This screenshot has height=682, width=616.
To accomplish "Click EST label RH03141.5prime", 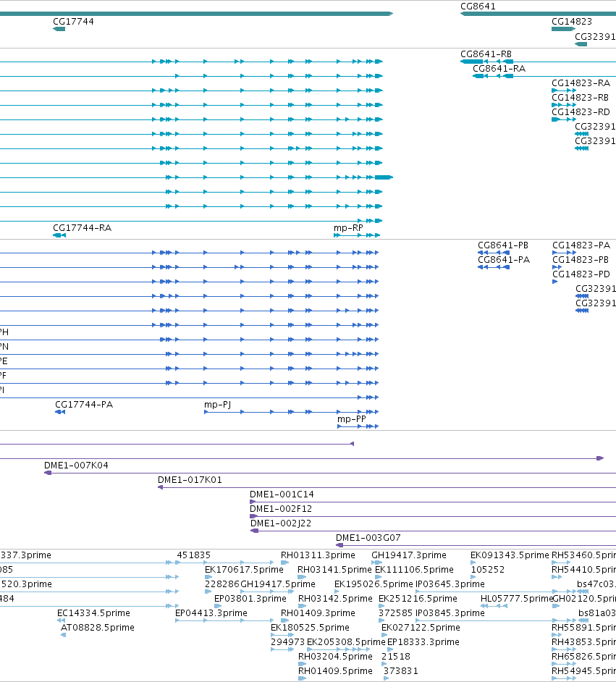I will point(334,569).
